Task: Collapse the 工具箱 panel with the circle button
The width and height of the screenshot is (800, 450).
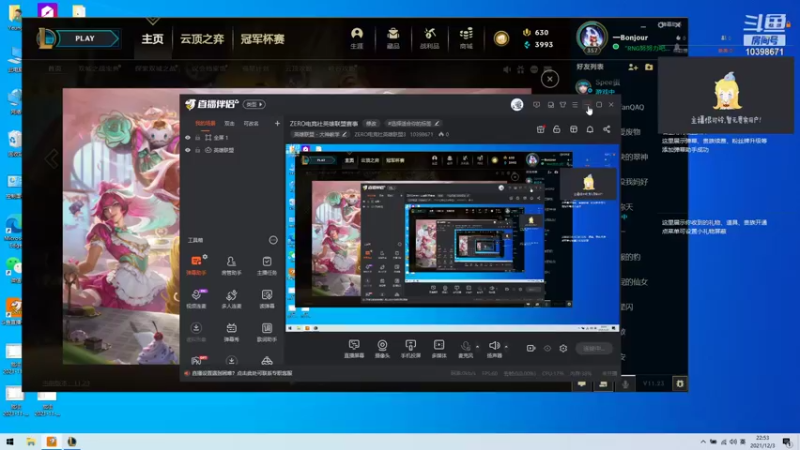Action: point(273,240)
